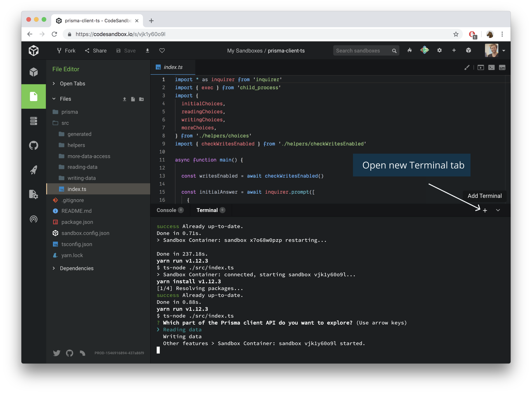The image size is (532, 393).
Task: Open Deployment rocket sidebar icon
Action: tap(33, 170)
